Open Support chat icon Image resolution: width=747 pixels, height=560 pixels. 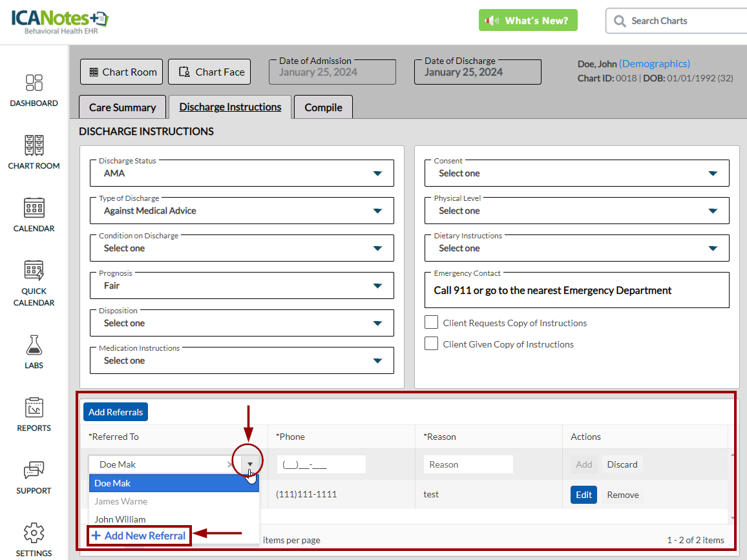(x=34, y=470)
